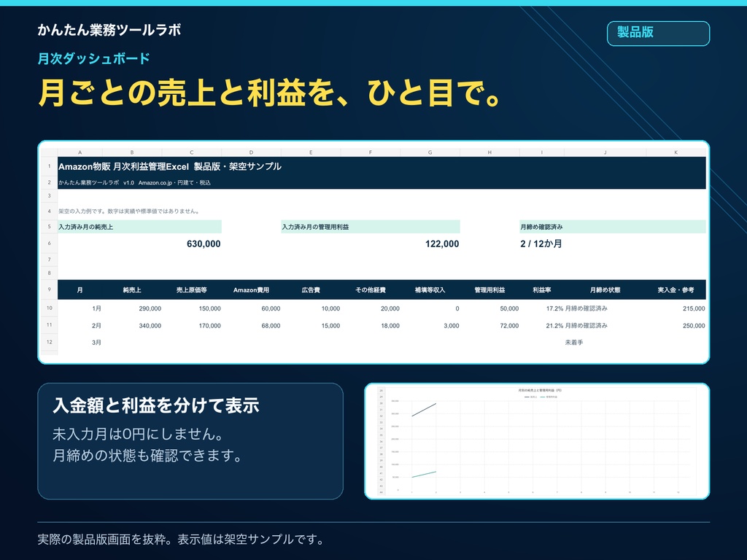Image resolution: width=747 pixels, height=560 pixels.
Task: Click the 未着手 status for 3月
Action: [574, 343]
